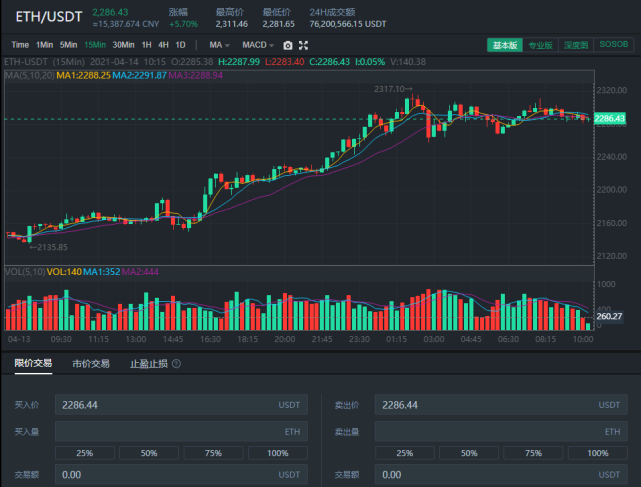Screen dimensions: 641x487
Task: Set sell amount to 100%
Action: tap(598, 453)
